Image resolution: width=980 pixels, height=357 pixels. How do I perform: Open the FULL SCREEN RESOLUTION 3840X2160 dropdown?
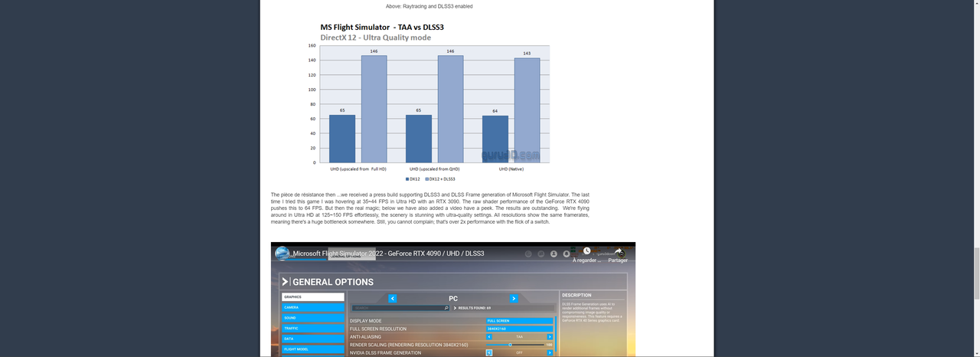[x=520, y=329]
